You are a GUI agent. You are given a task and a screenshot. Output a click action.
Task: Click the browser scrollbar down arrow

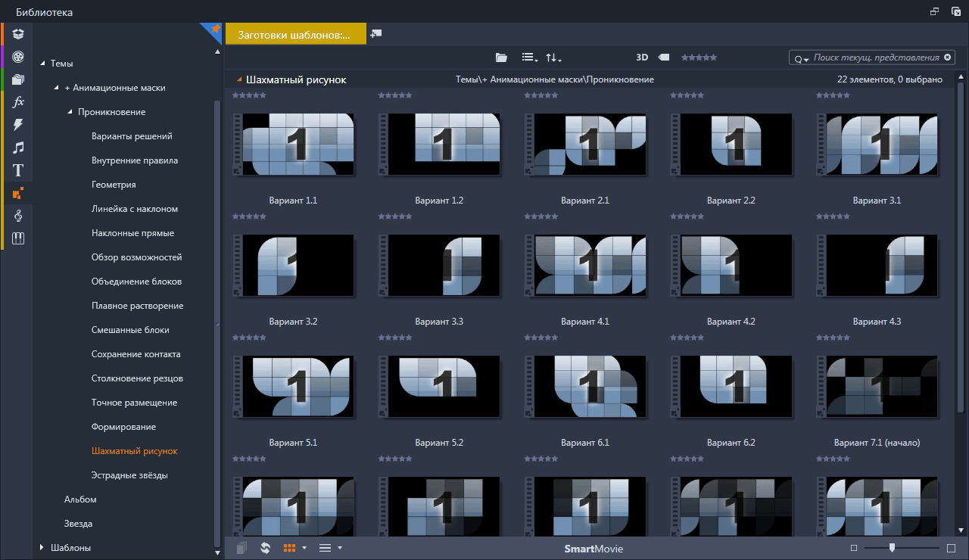coord(961,530)
